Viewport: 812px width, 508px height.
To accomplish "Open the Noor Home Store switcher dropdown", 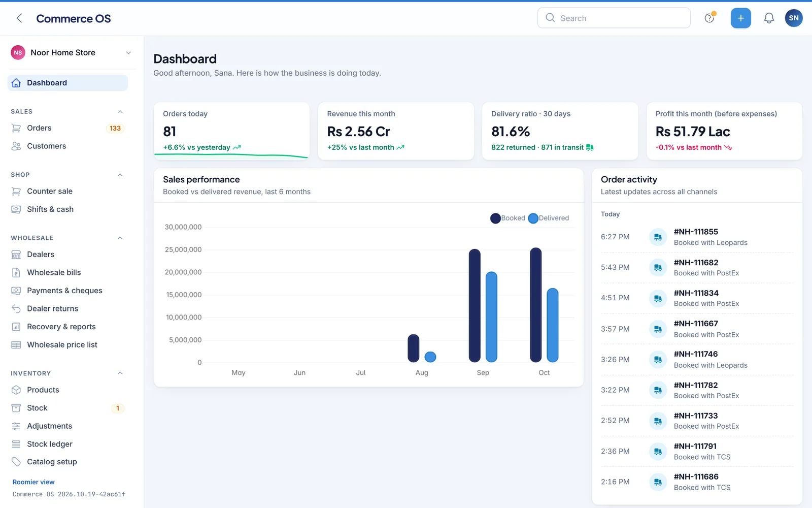I will [x=72, y=52].
